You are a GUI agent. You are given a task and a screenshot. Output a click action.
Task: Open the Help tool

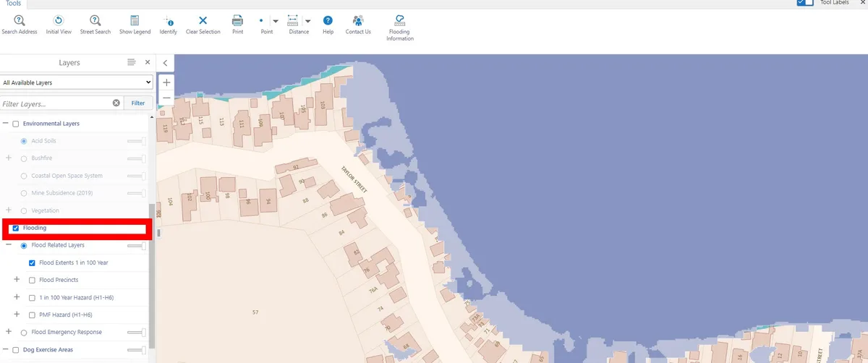pyautogui.click(x=328, y=25)
